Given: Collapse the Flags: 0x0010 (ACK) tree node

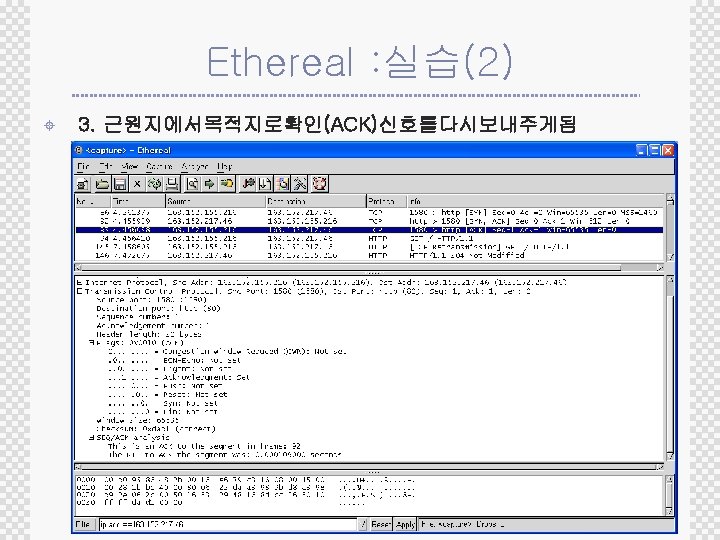Looking at the screenshot, I should click(x=91, y=343).
